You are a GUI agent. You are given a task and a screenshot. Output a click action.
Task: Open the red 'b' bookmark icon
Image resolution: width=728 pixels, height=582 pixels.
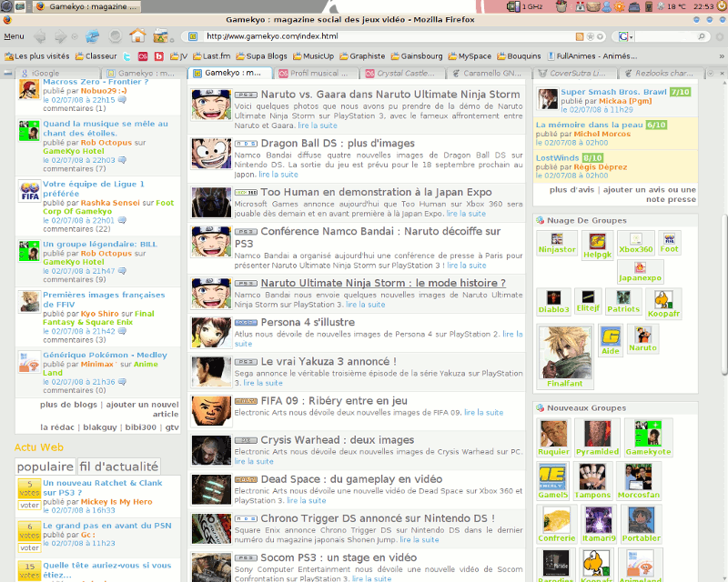click(158, 56)
